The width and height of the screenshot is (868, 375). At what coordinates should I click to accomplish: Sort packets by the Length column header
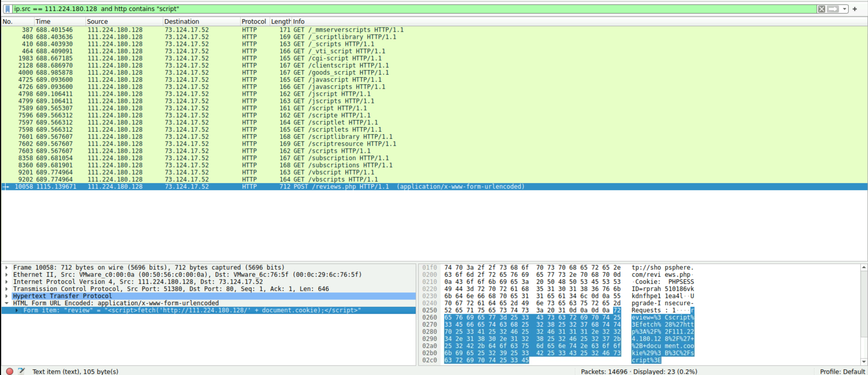tap(281, 21)
